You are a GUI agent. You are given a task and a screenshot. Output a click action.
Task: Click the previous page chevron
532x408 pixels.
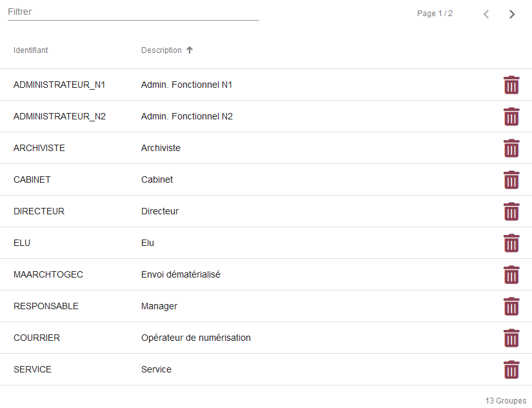tap(486, 14)
